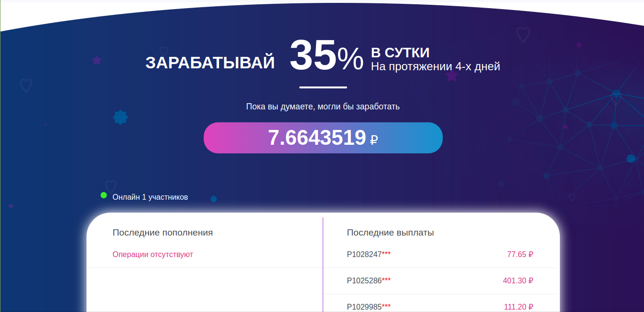Screen dimensions: 644x312
Task: Click the large 35% headline figure
Action: click(x=327, y=57)
